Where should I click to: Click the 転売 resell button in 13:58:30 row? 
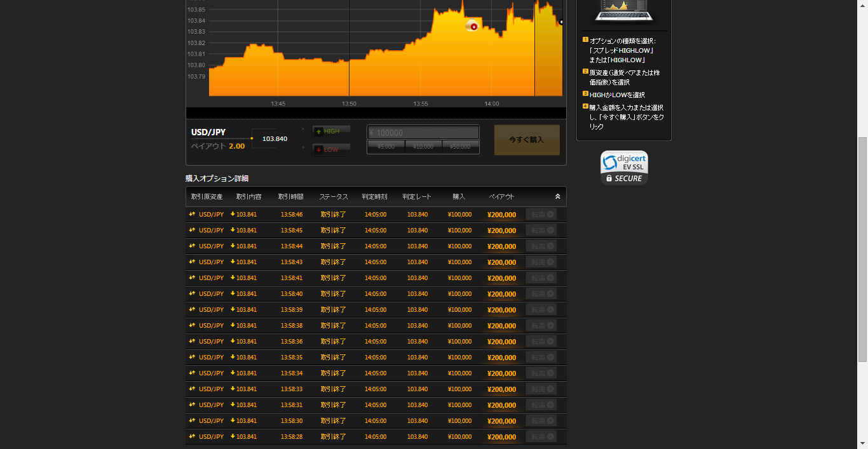coord(541,420)
